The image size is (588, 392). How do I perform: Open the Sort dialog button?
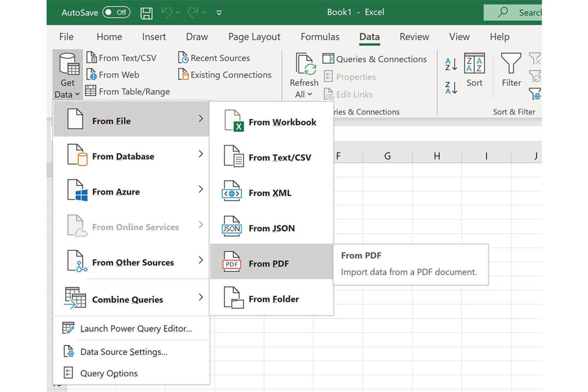point(474,70)
